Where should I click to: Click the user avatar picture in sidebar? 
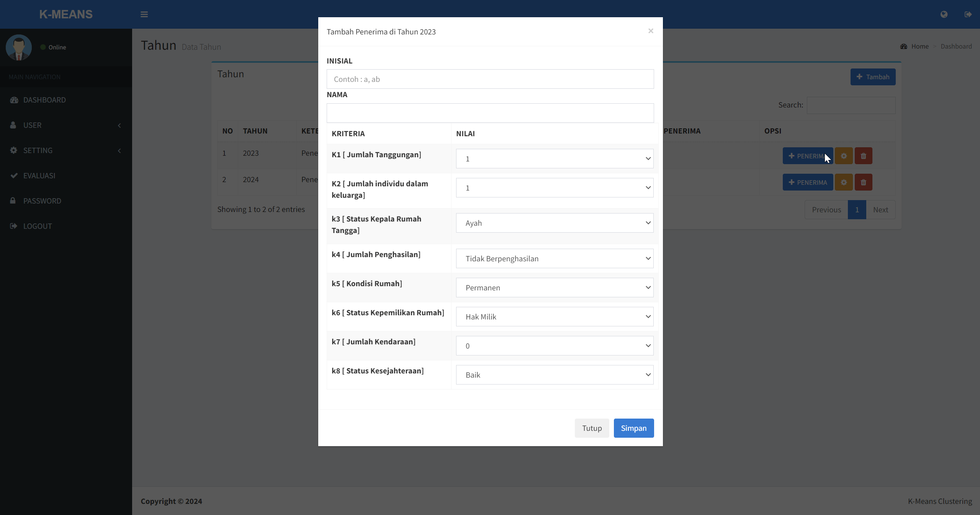pos(19,47)
